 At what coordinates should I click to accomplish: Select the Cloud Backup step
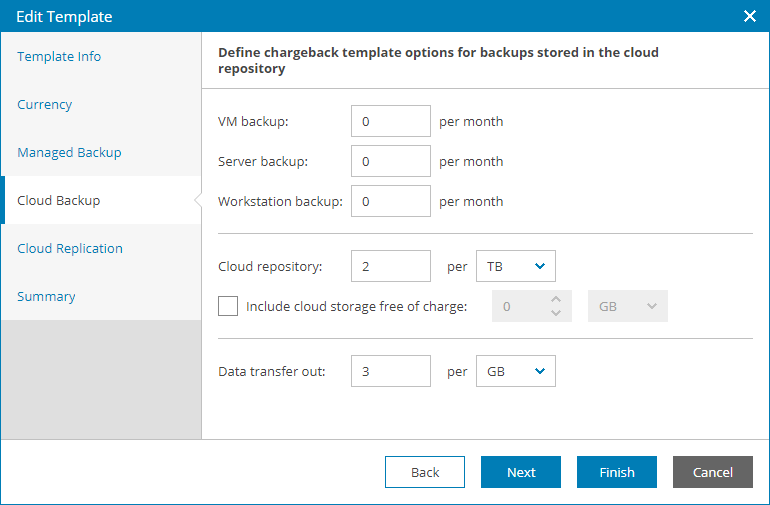(59, 201)
